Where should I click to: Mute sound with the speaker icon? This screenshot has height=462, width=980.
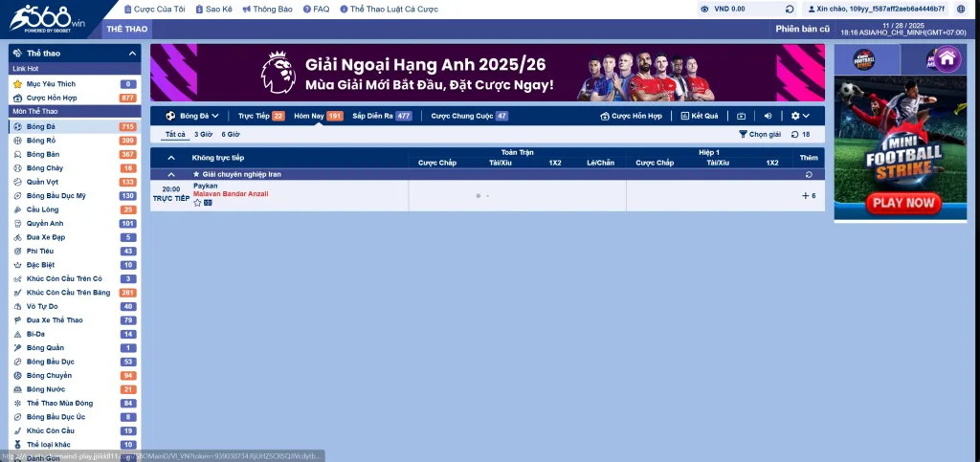coord(768,116)
